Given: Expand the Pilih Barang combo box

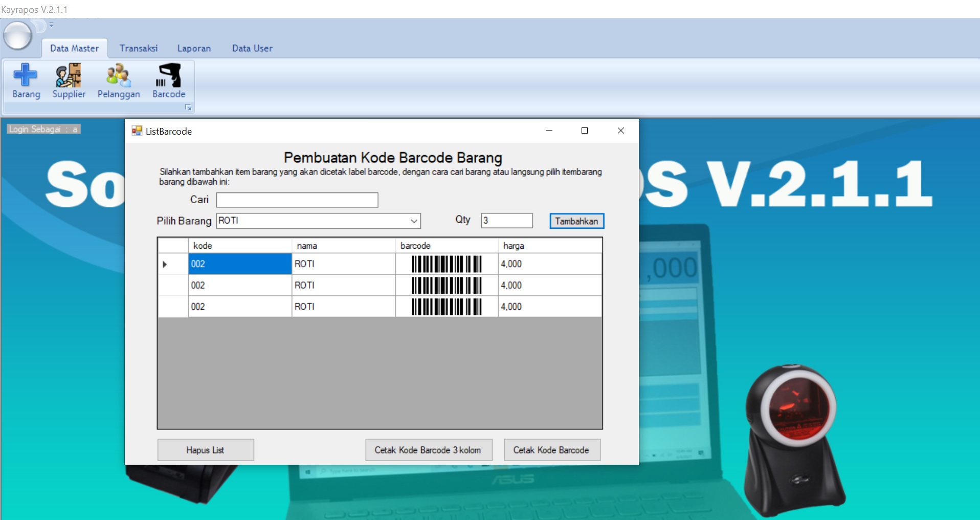Looking at the screenshot, I should tap(414, 221).
